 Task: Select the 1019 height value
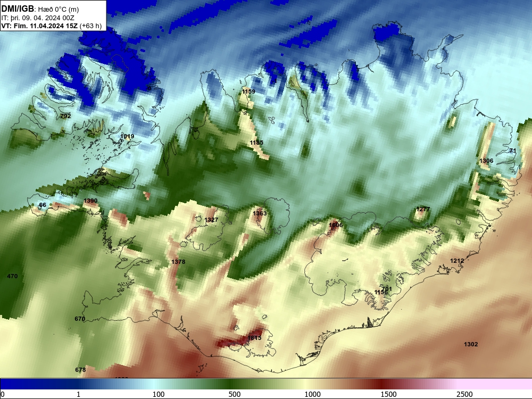coord(127,136)
